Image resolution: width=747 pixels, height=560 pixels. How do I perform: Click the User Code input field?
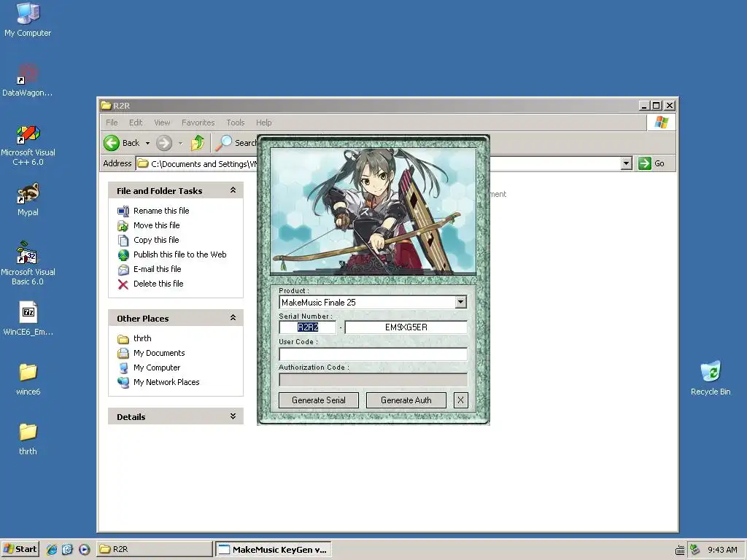[373, 354]
